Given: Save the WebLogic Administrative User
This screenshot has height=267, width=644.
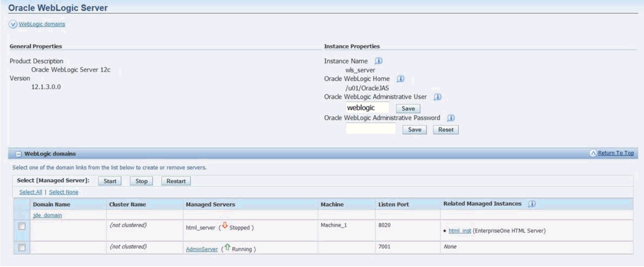Looking at the screenshot, I should [407, 108].
